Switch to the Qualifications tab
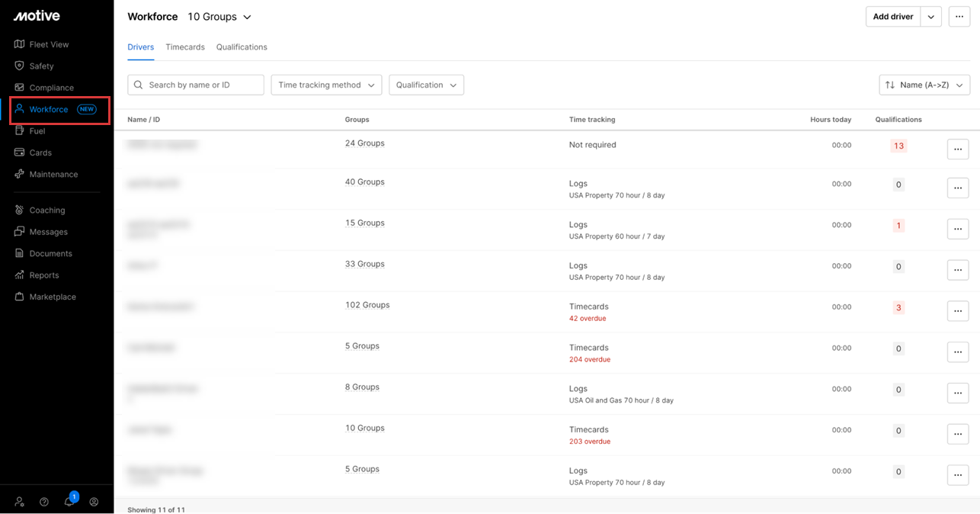The image size is (980, 514). (x=242, y=47)
